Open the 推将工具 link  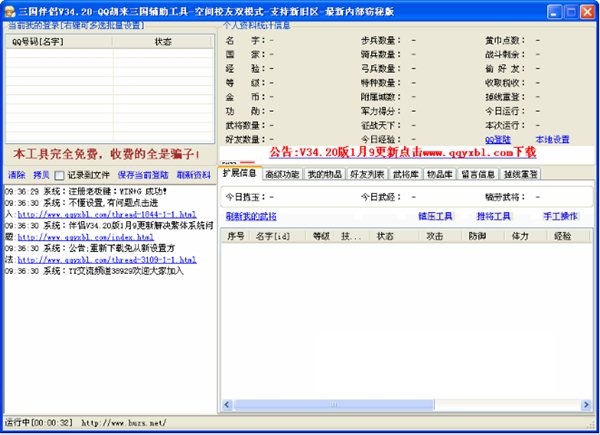494,217
